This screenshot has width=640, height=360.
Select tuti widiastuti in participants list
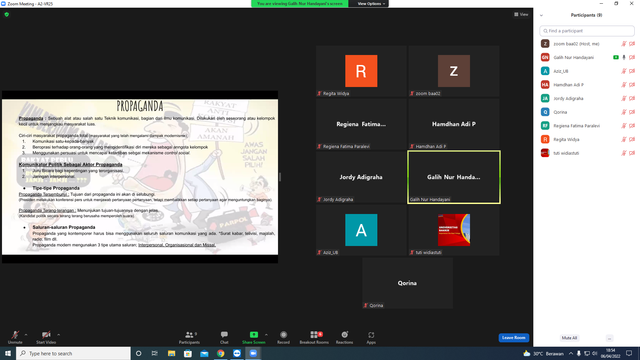(587, 153)
